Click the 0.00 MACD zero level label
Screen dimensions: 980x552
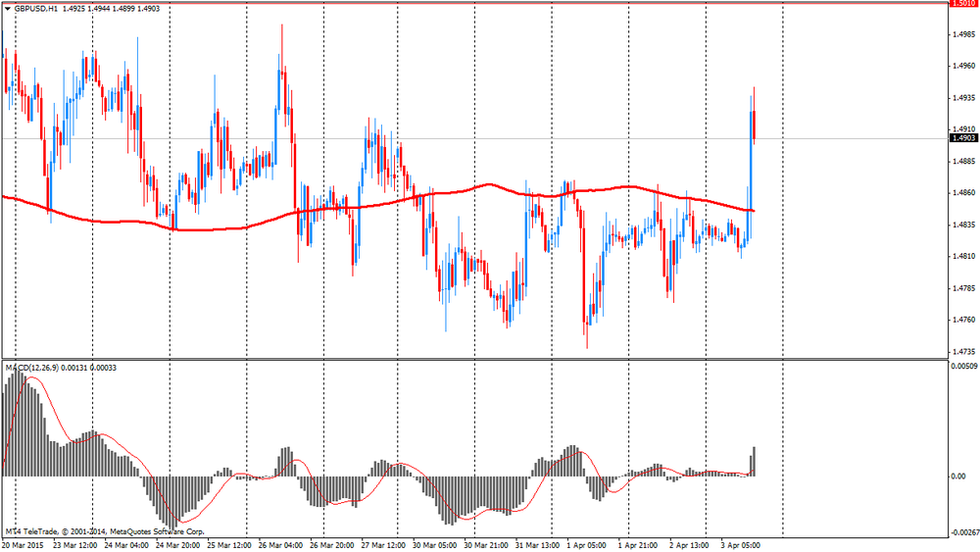[958, 477]
